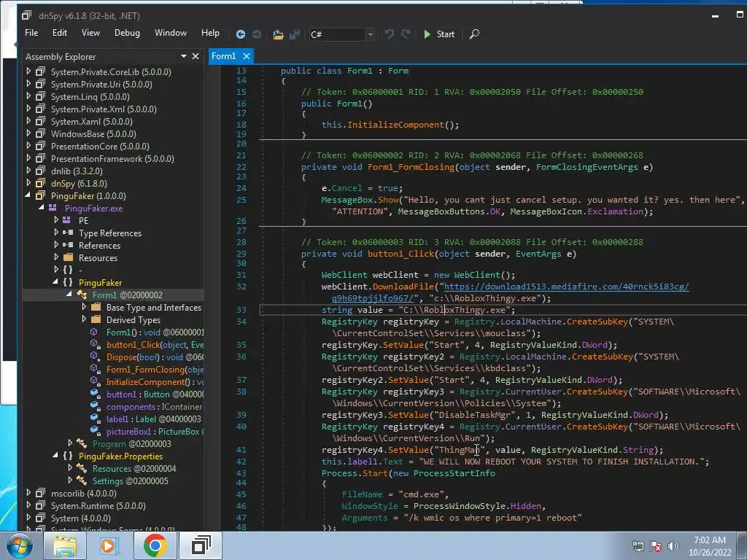This screenshot has width=747, height=560.
Task: Select Form1_FormClosing method in tree
Action: tap(155, 370)
